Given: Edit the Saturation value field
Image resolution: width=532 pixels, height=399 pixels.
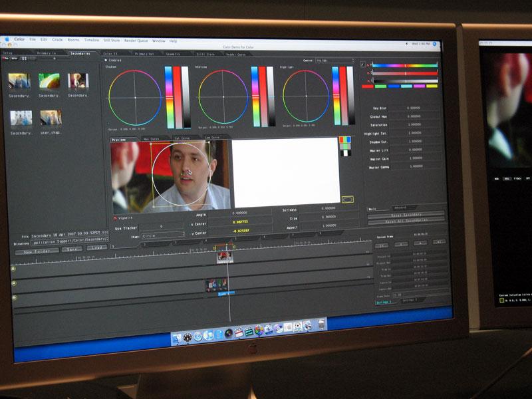Looking at the screenshot, I should tap(415, 124).
